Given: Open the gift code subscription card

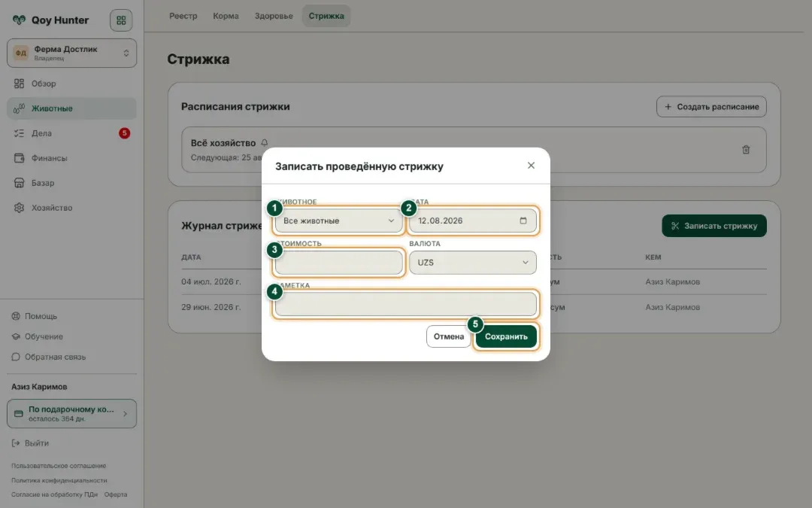Looking at the screenshot, I should point(72,414).
